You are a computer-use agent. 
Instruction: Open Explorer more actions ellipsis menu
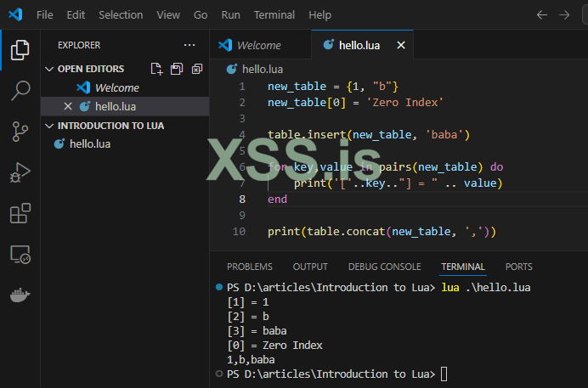pos(189,45)
